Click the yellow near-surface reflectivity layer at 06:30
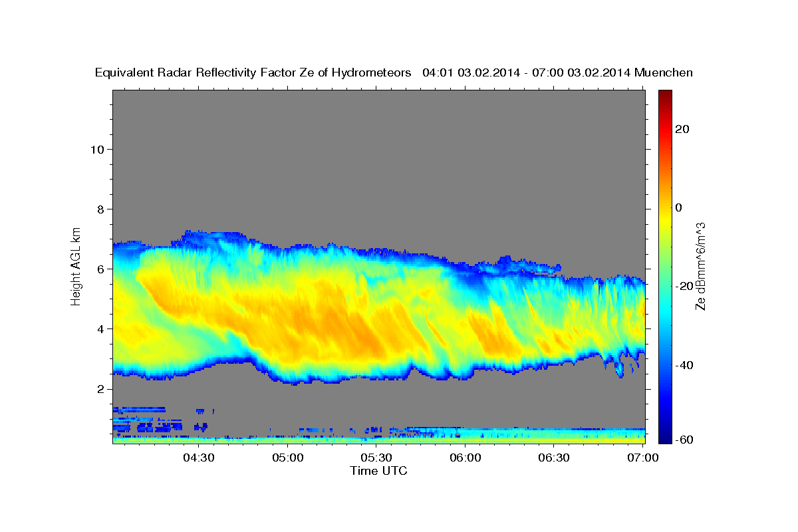 554,440
